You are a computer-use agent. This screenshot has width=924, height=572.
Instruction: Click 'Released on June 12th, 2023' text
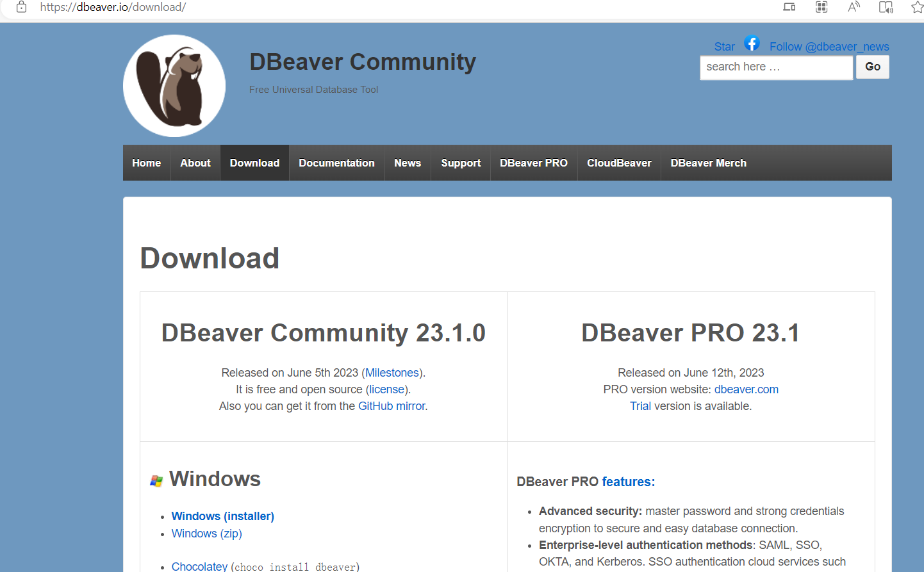pos(691,373)
